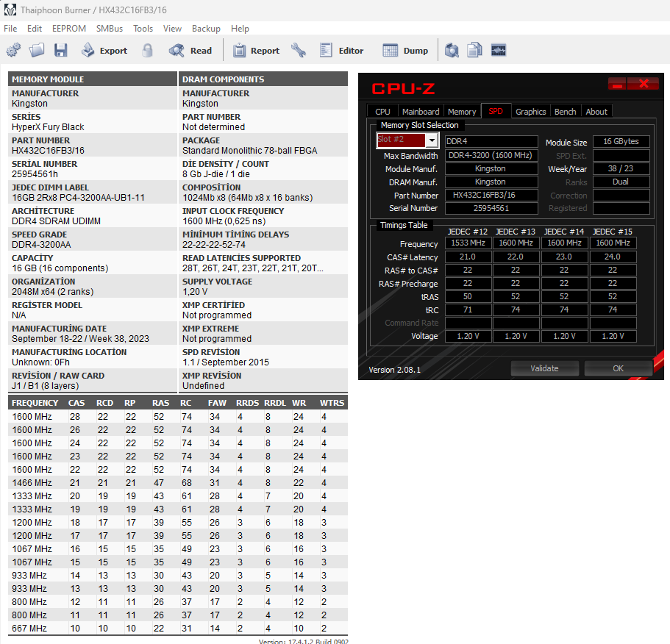Open the View menu
Viewport: 670px width, 644px height.
pyautogui.click(x=172, y=29)
